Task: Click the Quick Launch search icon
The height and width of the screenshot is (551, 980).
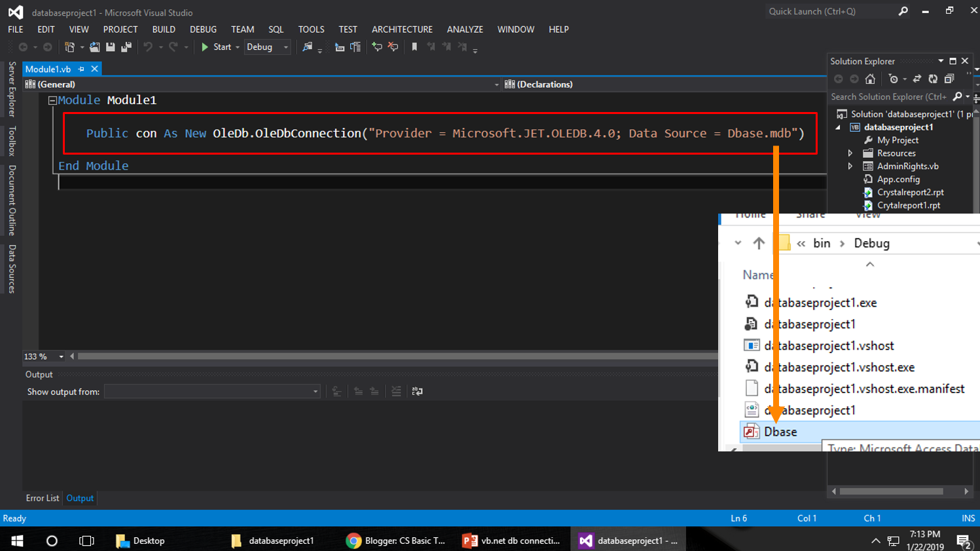Action: click(x=903, y=11)
